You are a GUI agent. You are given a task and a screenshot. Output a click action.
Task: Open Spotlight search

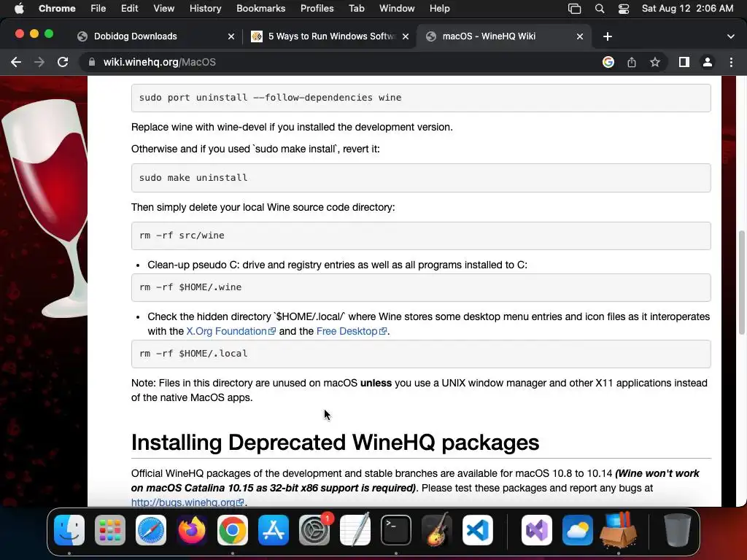click(600, 8)
